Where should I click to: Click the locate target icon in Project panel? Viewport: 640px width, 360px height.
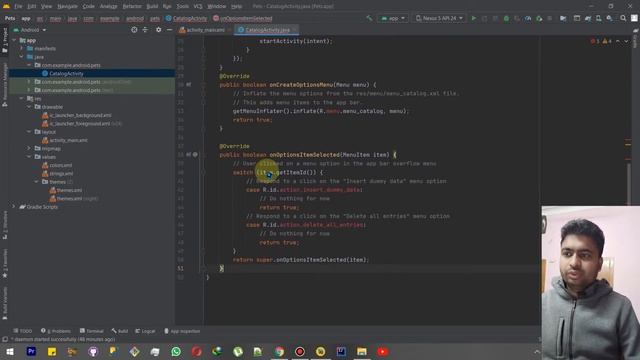(134, 30)
